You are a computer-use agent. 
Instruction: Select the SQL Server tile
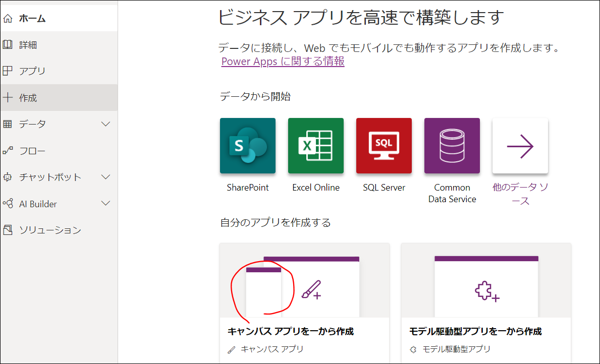point(384,146)
